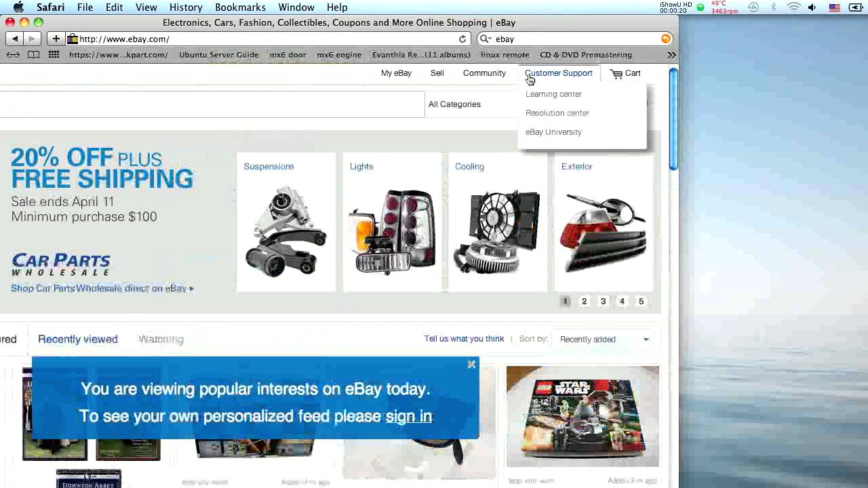Add bookmark with the plus button
The width and height of the screenshot is (868, 488).
click(x=56, y=39)
